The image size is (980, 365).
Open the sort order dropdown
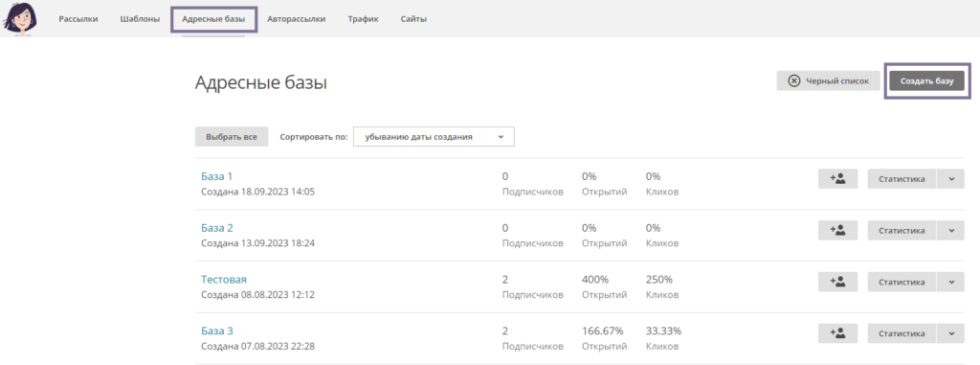coord(434,136)
